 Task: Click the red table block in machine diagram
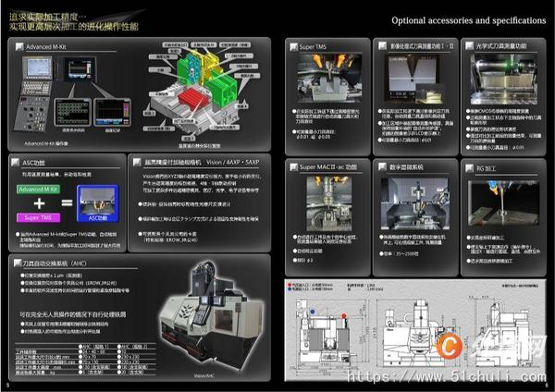pos(192,98)
